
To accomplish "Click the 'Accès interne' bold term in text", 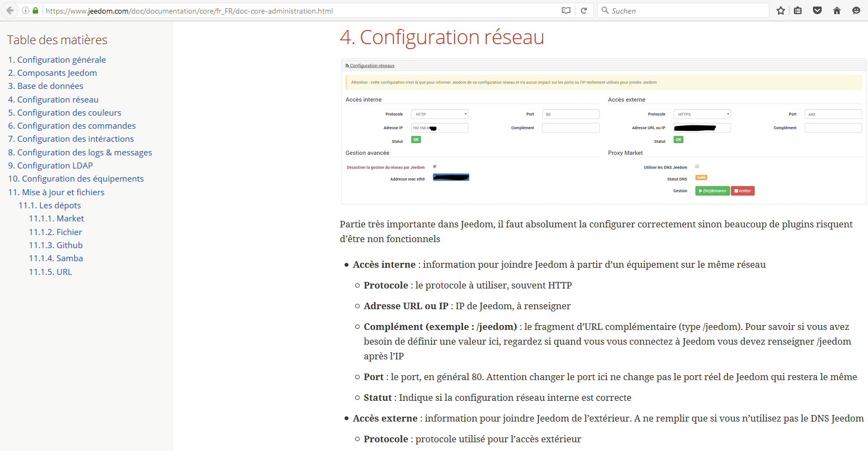I will coord(384,264).
